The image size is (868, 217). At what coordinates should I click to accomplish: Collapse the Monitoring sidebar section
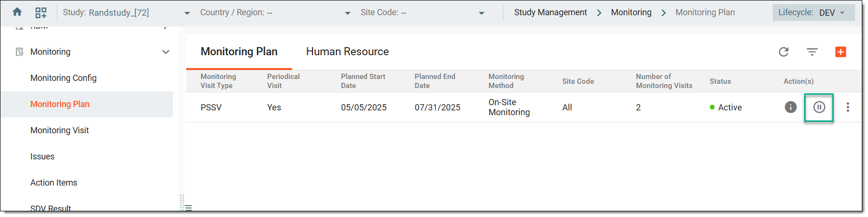click(x=166, y=52)
